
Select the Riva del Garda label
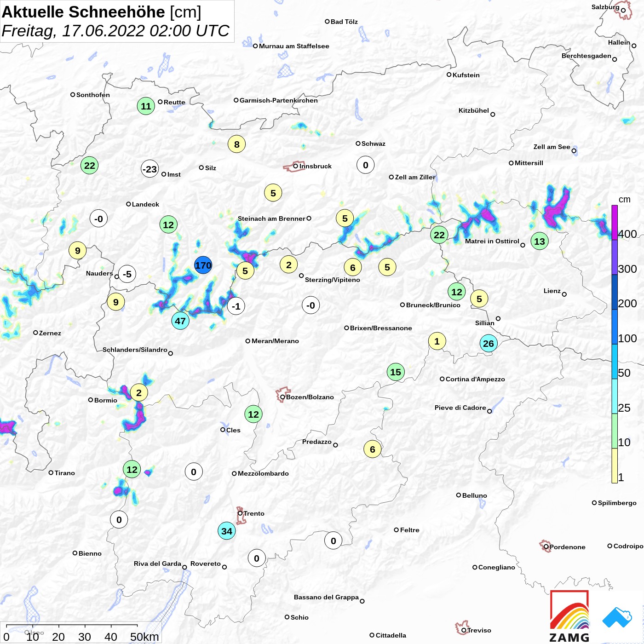click(x=157, y=563)
